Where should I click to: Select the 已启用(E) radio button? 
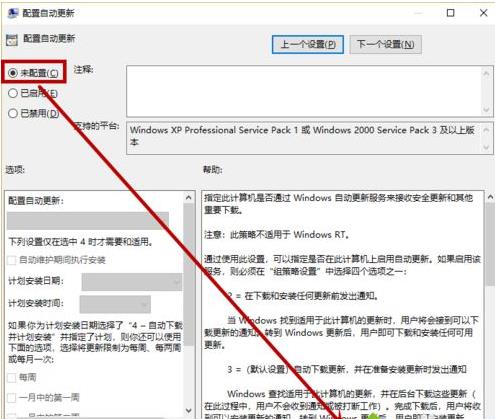[x=13, y=93]
